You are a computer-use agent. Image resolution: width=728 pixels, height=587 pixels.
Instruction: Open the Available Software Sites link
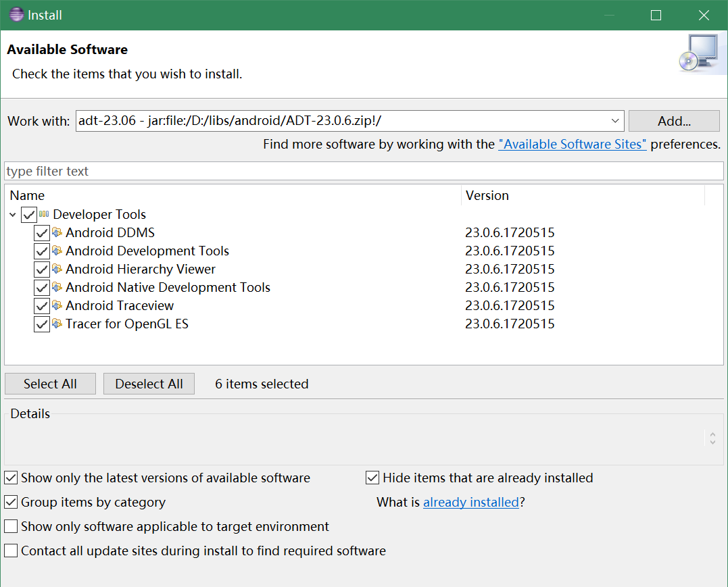pyautogui.click(x=572, y=145)
